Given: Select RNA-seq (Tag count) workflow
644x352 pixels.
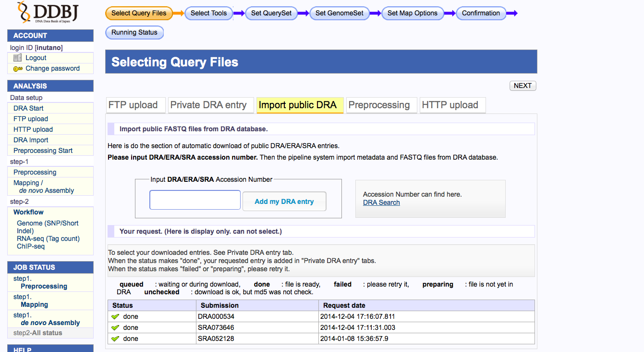Looking at the screenshot, I should pyautogui.click(x=48, y=239).
